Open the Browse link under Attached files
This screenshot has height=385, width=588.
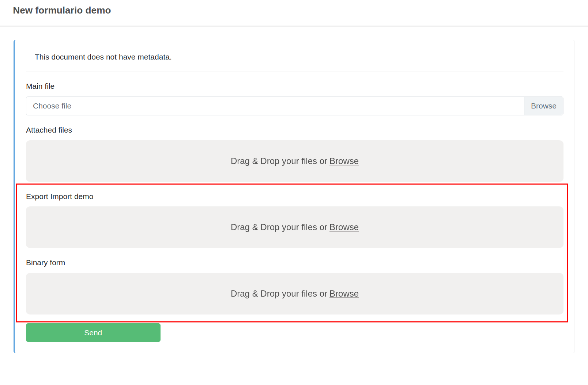344,161
